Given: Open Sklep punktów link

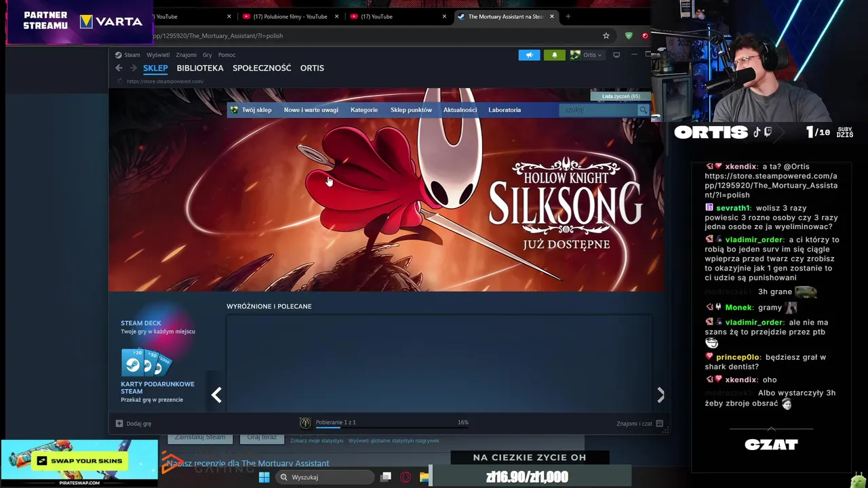Looking at the screenshot, I should click(411, 110).
